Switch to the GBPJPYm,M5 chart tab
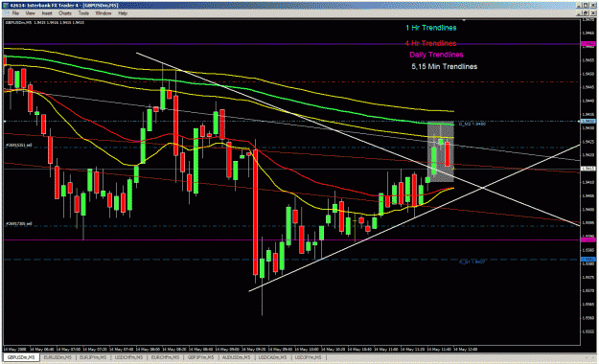The image size is (599, 364). point(201,357)
